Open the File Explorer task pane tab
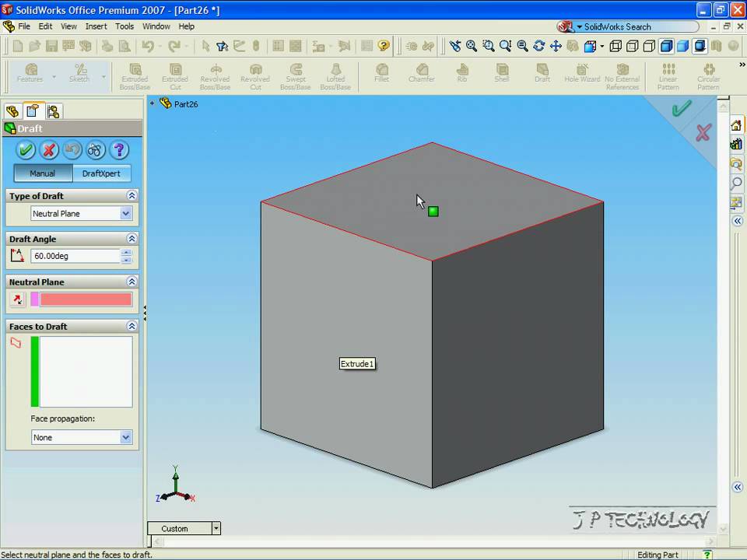Screen dimensions: 747x560 click(736, 163)
